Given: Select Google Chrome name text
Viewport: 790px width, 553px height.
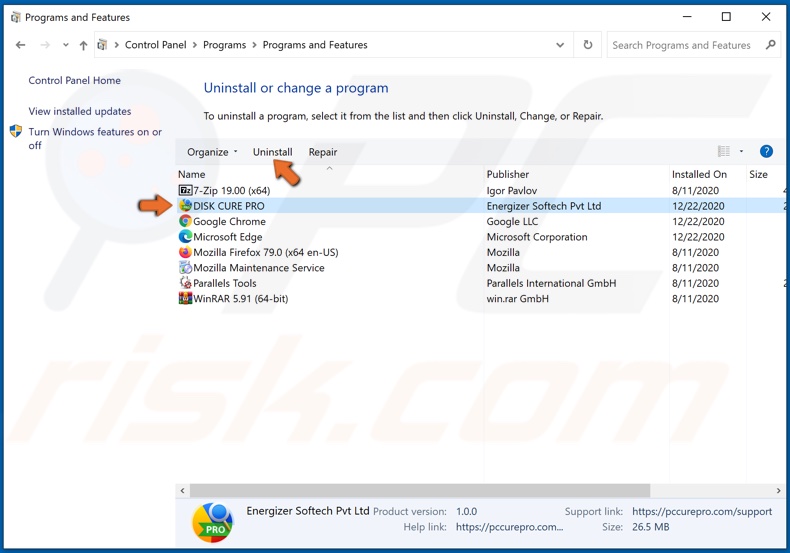Looking at the screenshot, I should pyautogui.click(x=229, y=222).
